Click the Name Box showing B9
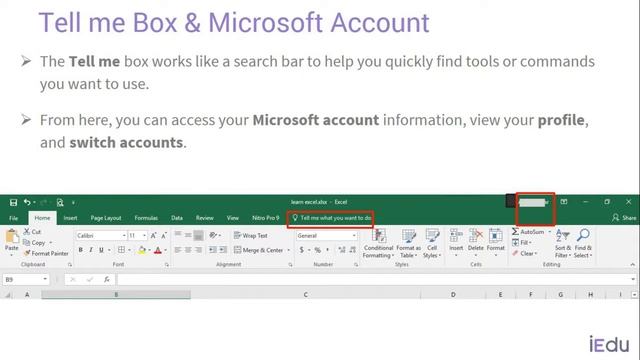This screenshot has width=640, height=360. pyautogui.click(x=26, y=280)
